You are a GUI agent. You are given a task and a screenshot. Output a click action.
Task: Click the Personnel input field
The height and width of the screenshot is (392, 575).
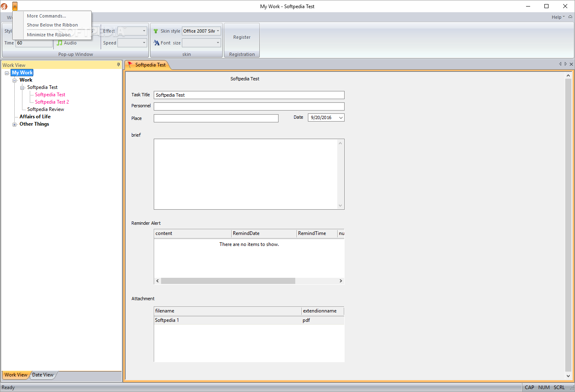pyautogui.click(x=249, y=106)
